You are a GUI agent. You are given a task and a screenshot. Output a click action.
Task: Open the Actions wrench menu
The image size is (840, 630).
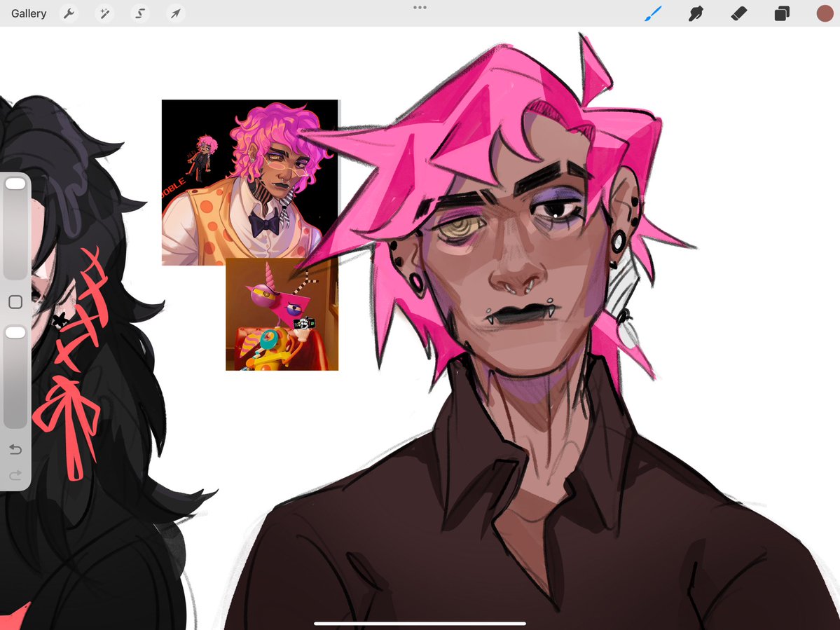point(69,13)
